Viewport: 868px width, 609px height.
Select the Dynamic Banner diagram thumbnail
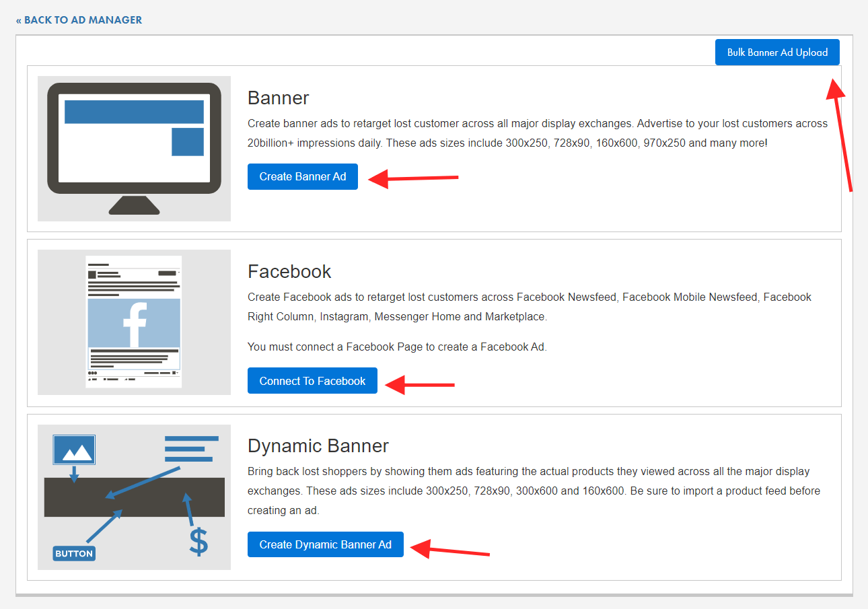point(134,497)
